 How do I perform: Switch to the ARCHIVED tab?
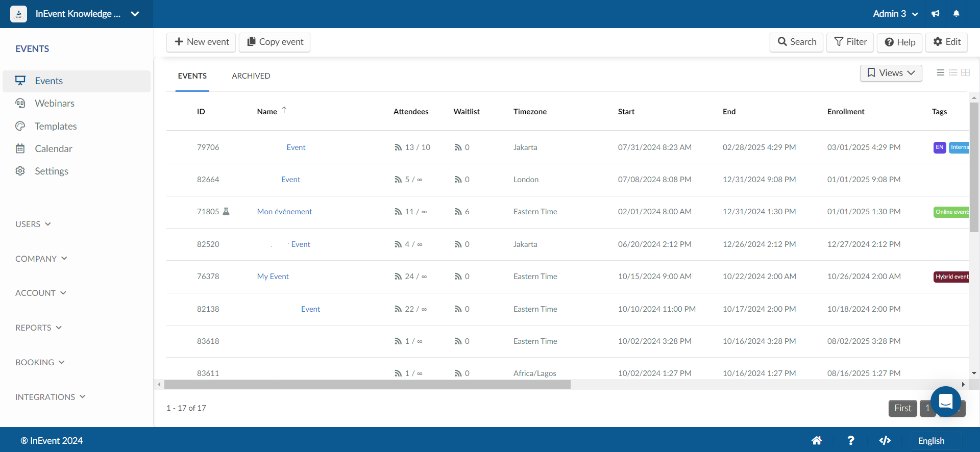coord(251,76)
